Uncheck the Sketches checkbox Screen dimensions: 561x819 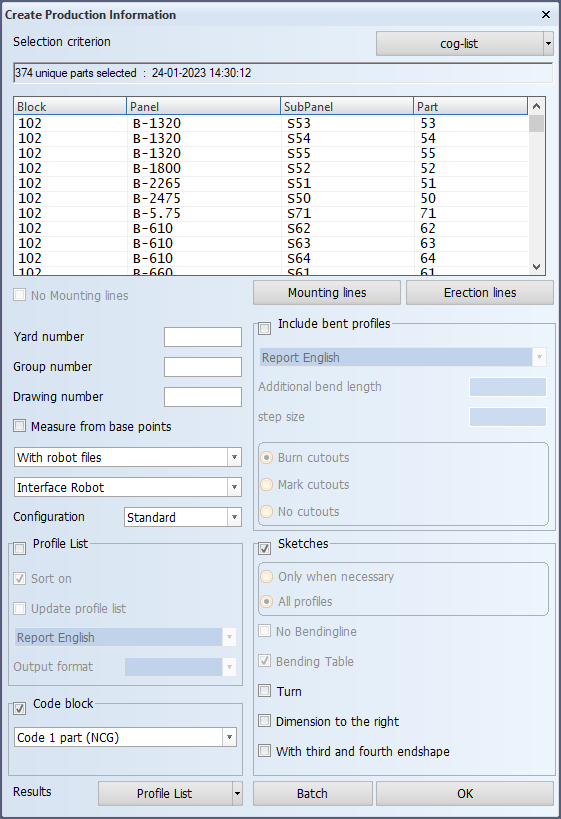pos(265,548)
